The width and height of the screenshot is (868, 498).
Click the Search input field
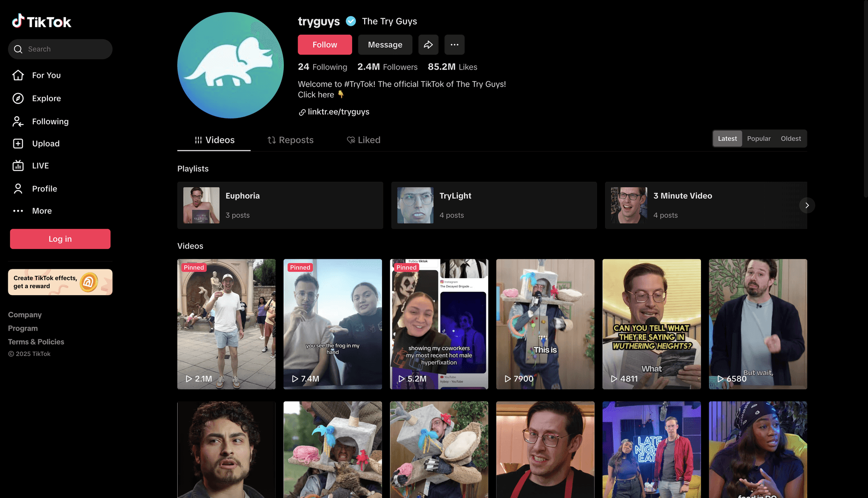[x=65, y=49]
